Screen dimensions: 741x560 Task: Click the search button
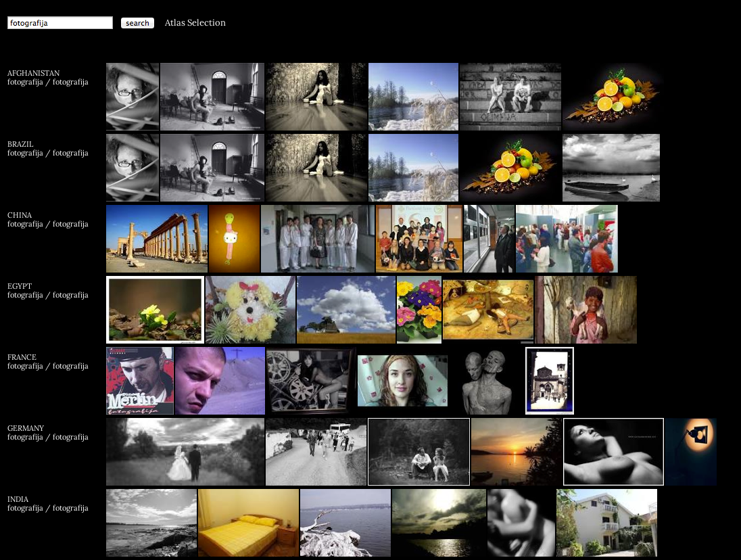pyautogui.click(x=137, y=23)
